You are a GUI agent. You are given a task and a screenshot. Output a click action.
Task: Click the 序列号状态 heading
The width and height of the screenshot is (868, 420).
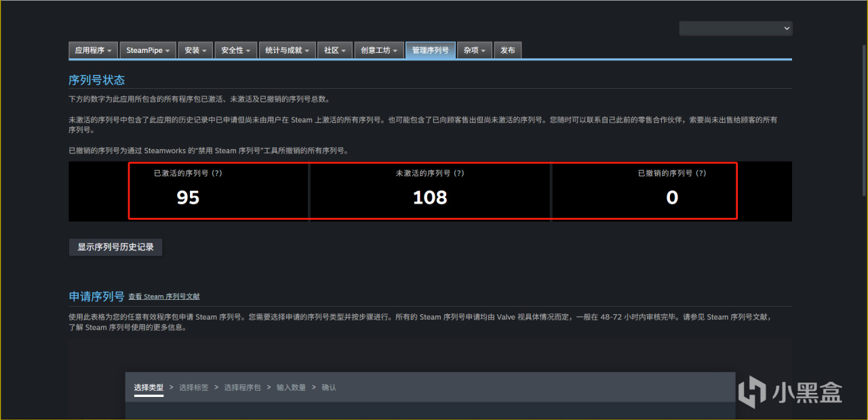(97, 80)
